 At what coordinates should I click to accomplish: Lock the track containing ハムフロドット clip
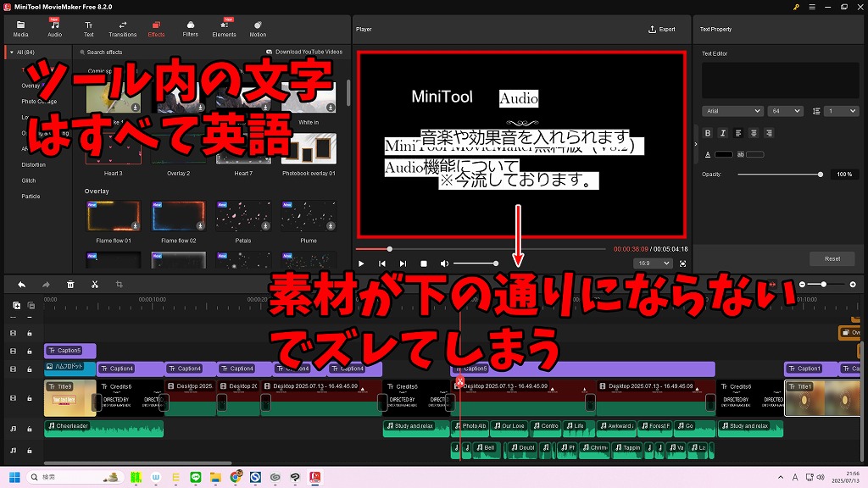tap(30, 369)
